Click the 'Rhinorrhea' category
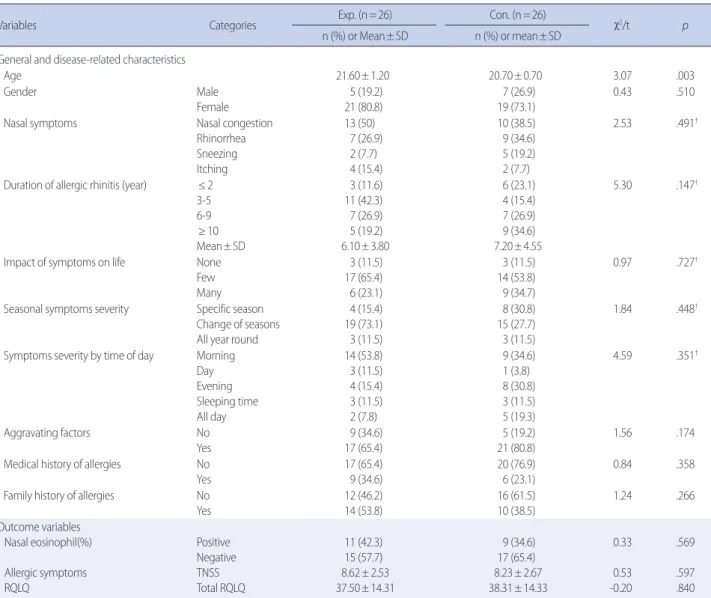 (221, 138)
